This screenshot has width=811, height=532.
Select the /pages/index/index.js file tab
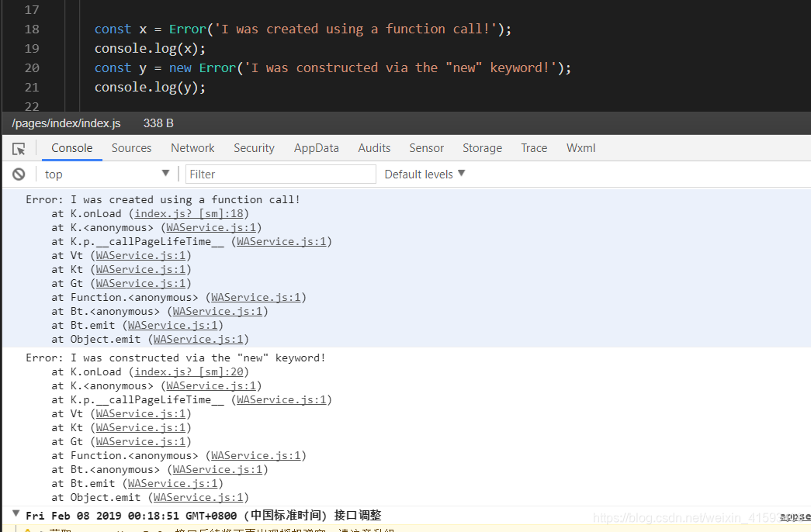coord(66,123)
